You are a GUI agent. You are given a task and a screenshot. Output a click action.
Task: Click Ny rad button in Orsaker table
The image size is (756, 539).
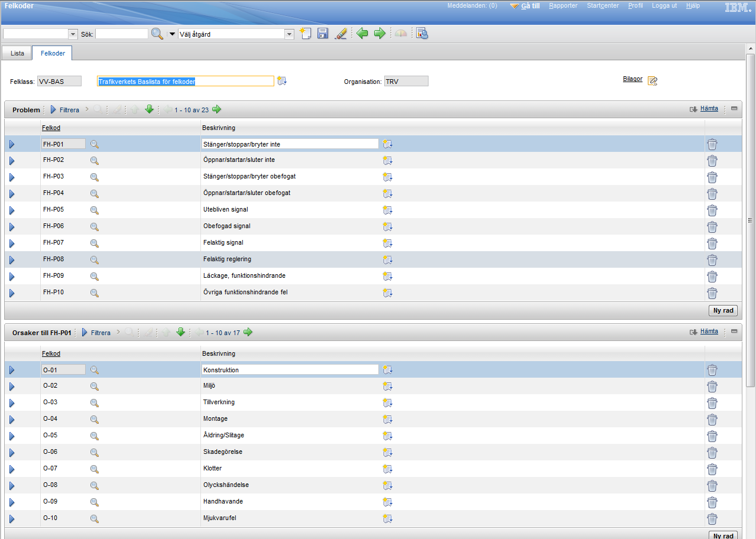tap(723, 535)
